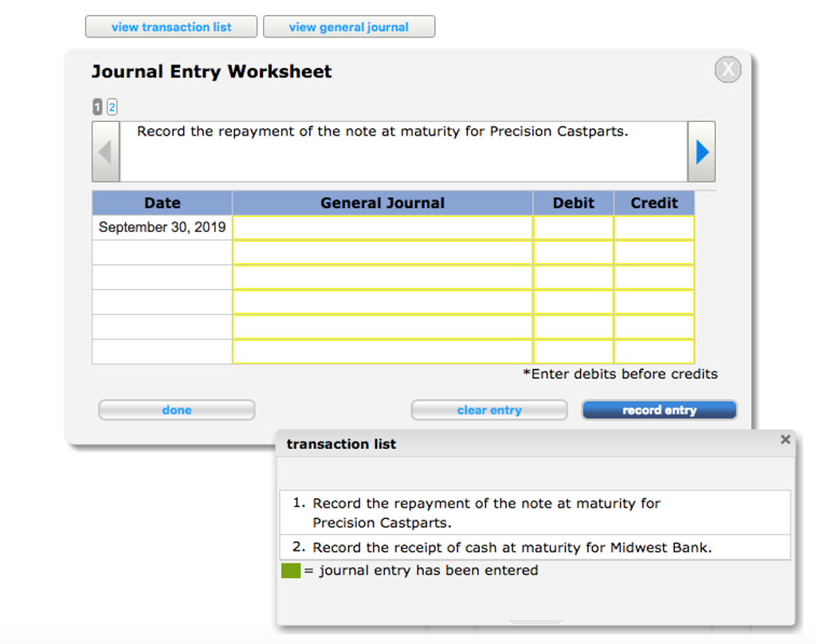The height and width of the screenshot is (644, 816).
Task: Select third row Debit field
Action: (x=574, y=277)
